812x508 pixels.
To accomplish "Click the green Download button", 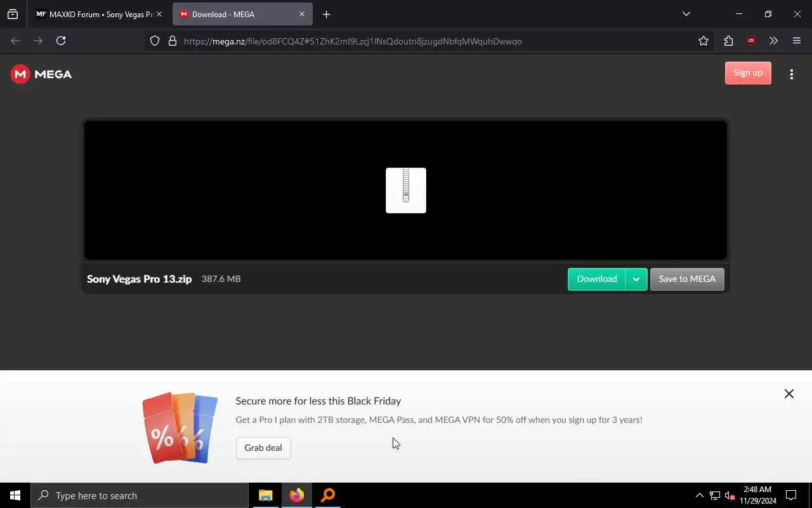I will pos(596,279).
